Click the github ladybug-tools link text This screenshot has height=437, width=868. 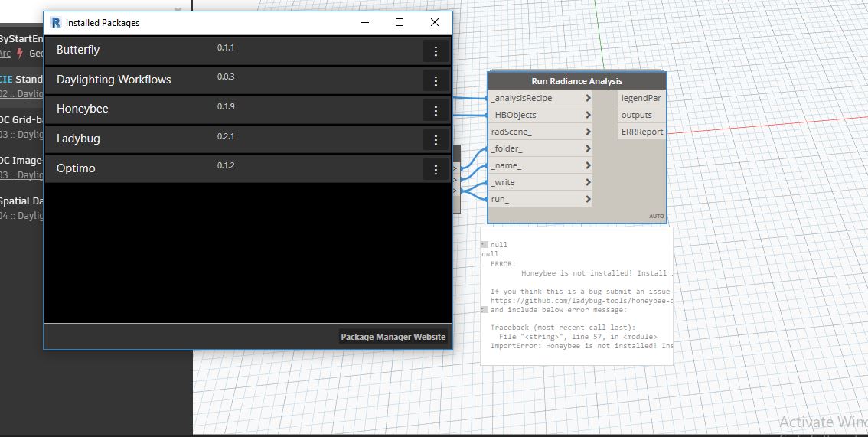[x=581, y=301]
